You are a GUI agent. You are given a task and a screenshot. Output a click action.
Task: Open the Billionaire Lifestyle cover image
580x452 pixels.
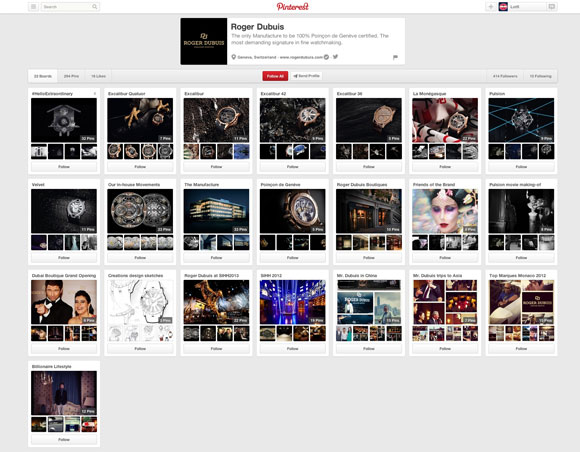64,393
